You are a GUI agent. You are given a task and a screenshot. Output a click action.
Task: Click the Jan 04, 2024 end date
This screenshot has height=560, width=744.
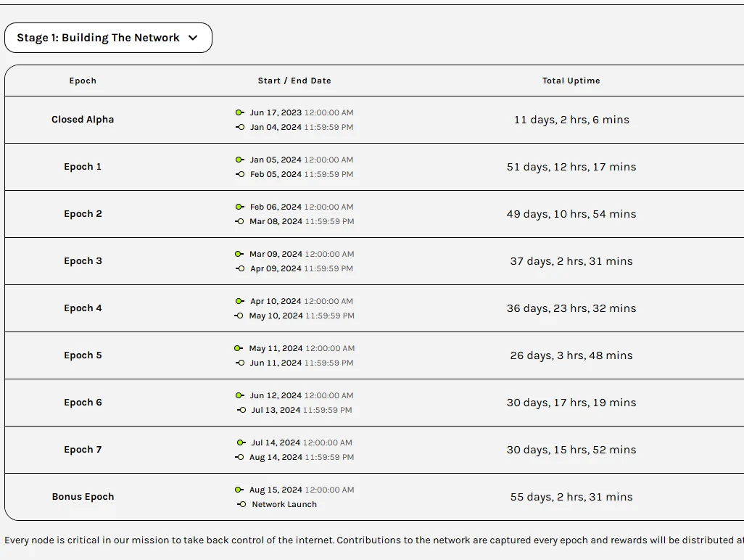(276, 127)
